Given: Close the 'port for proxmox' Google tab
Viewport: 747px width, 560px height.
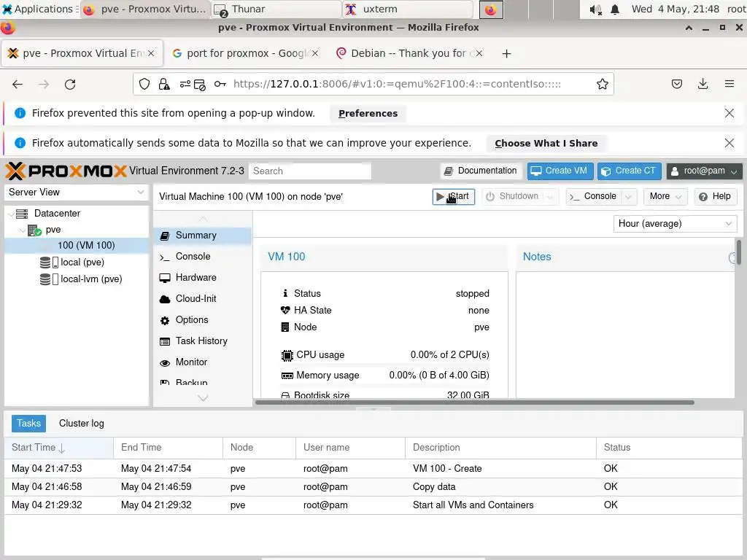Looking at the screenshot, I should [315, 53].
